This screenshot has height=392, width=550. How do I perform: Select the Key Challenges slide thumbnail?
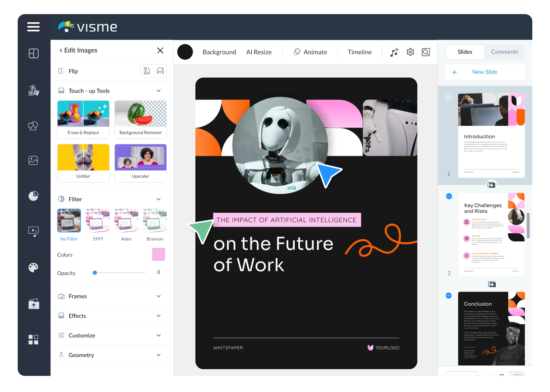(x=491, y=235)
